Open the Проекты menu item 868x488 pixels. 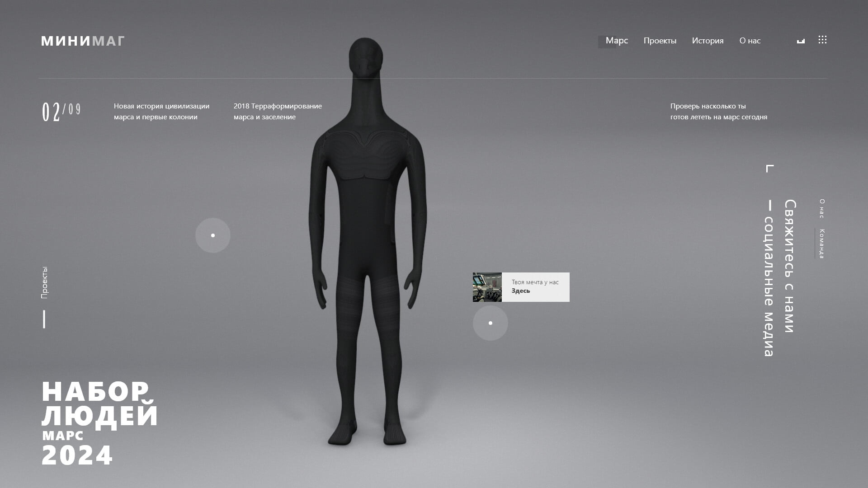(660, 41)
